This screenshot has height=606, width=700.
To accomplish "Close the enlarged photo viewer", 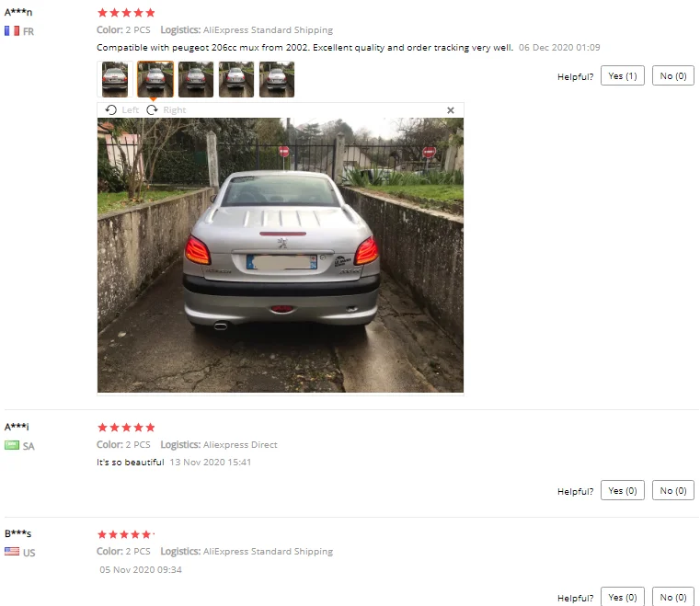I will (x=451, y=110).
